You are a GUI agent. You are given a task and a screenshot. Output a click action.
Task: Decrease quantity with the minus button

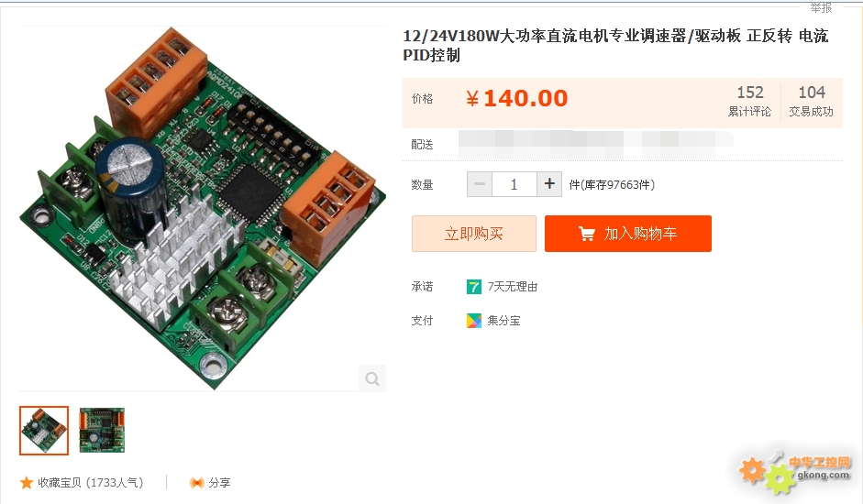click(480, 184)
